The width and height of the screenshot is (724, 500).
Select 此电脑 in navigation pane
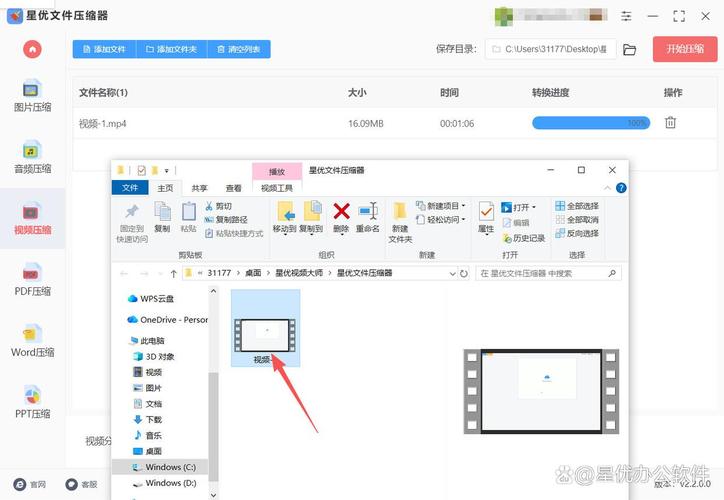(x=147, y=341)
